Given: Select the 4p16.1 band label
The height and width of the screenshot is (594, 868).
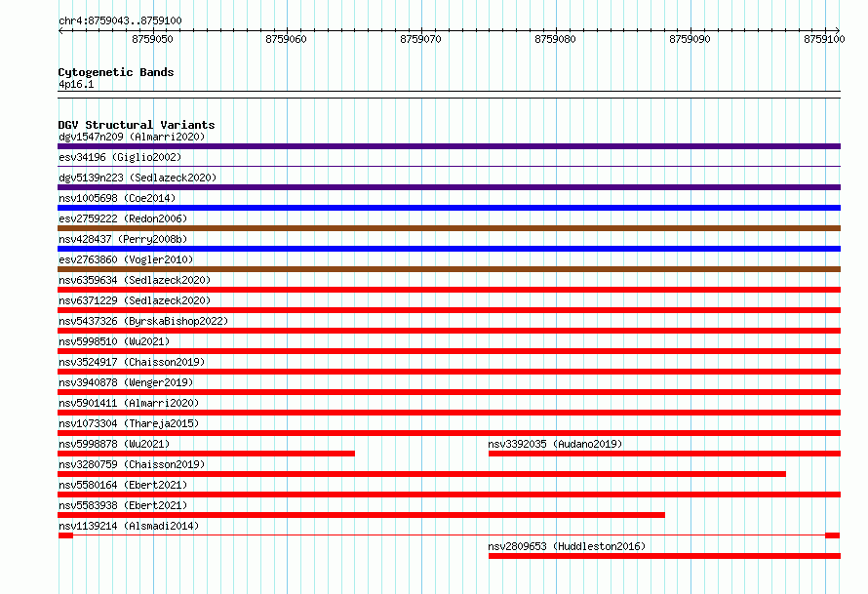Looking at the screenshot, I should (76, 84).
